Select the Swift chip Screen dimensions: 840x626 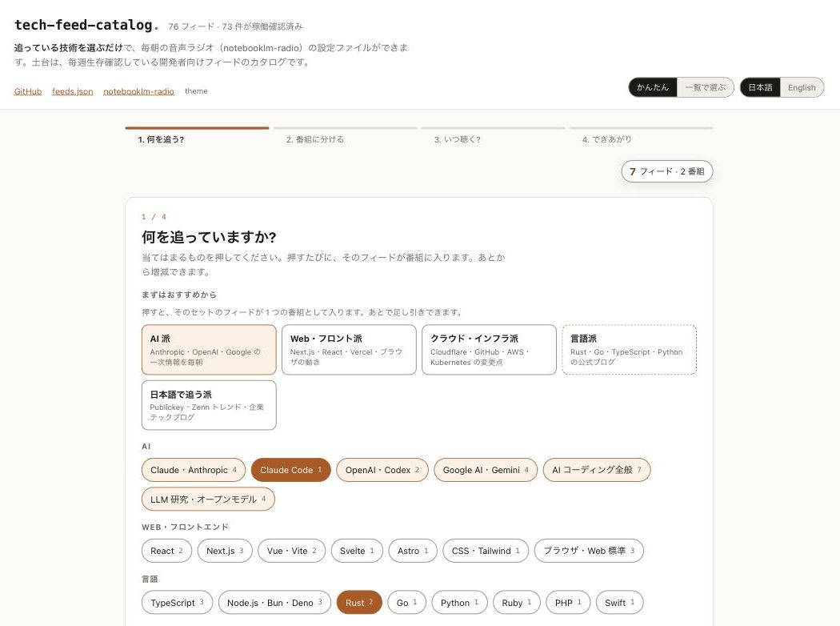click(619, 603)
